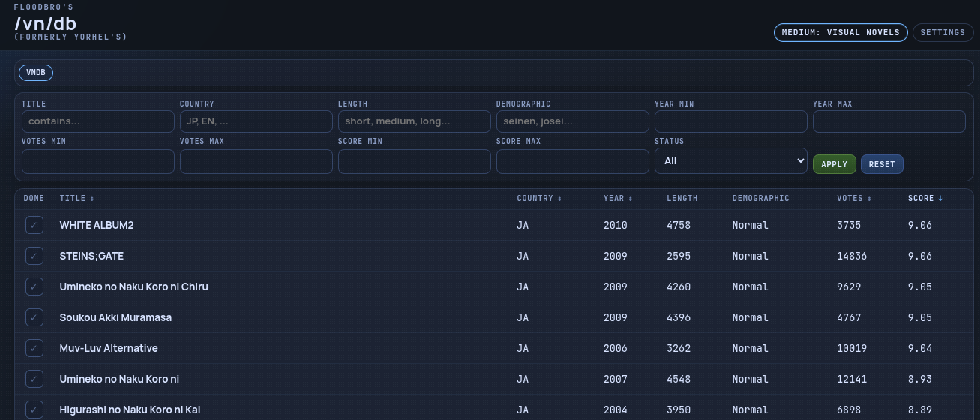Select year 2004 in Higurashi row
980x420 pixels.
(616, 409)
